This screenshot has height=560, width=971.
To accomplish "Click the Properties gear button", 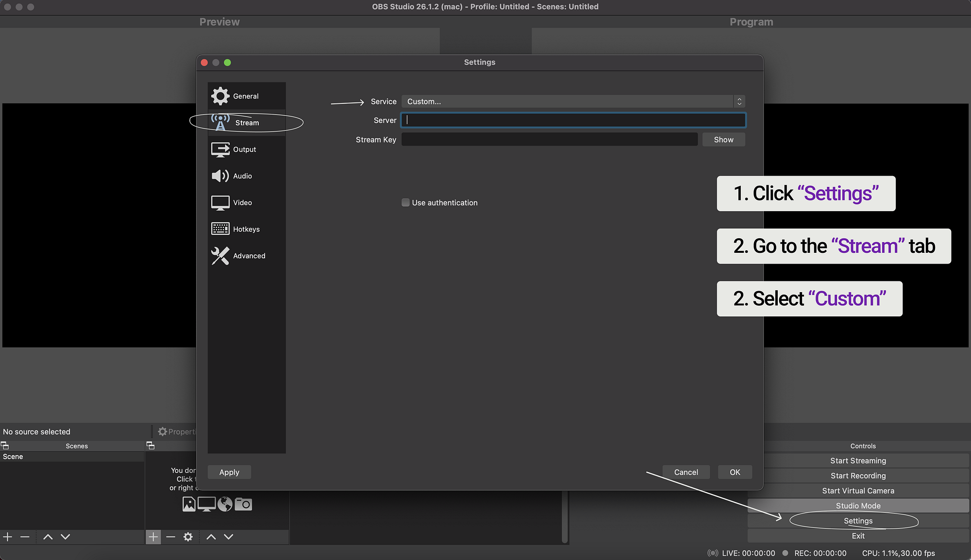I will (177, 431).
